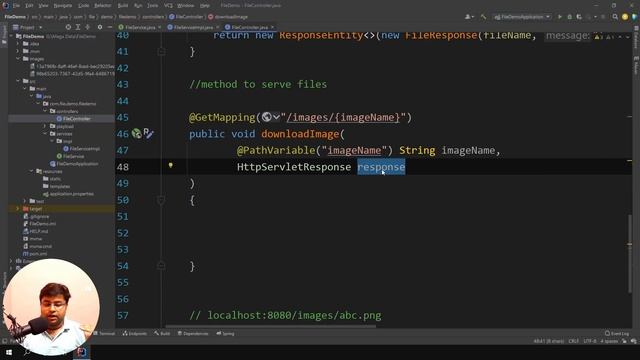Select the templates folder in tree

pos(56,186)
